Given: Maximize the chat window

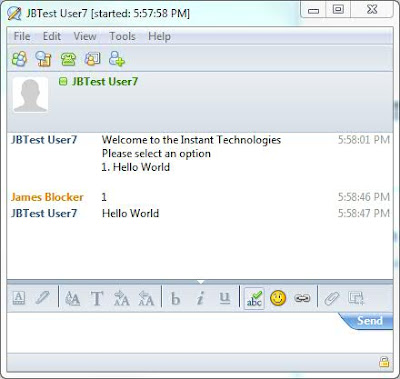Looking at the screenshot, I should 338,10.
